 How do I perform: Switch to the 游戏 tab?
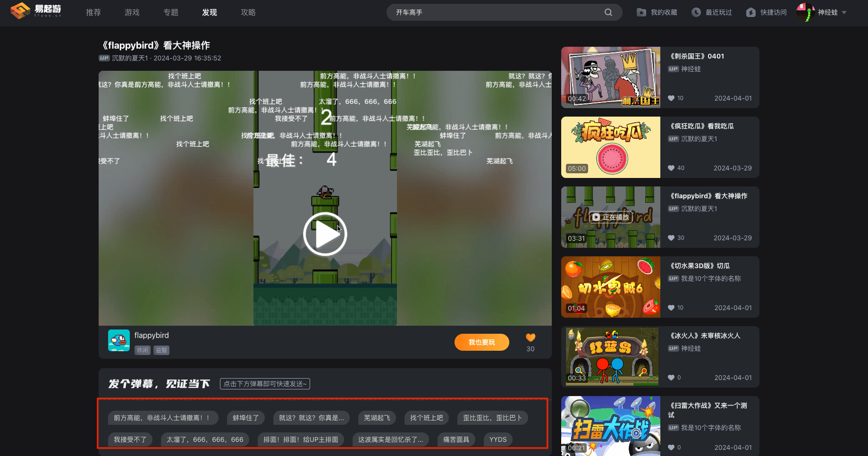click(132, 12)
